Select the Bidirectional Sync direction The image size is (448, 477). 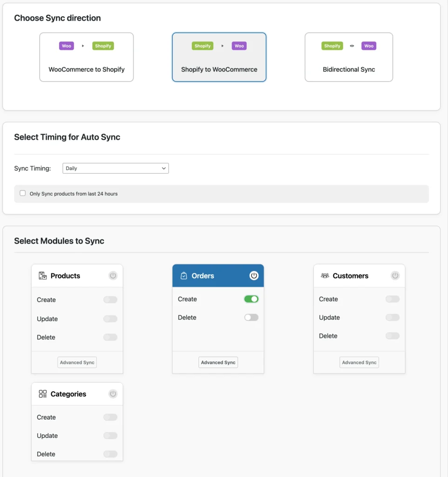[x=349, y=57]
